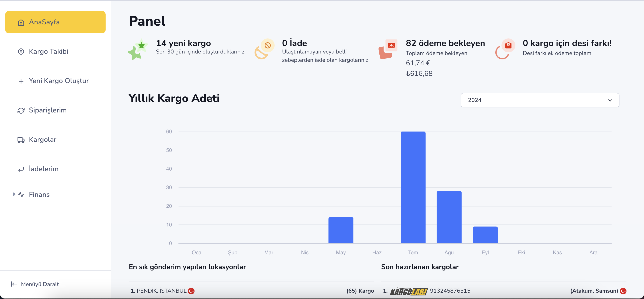The image size is (644, 299).
Task: Click the return arrow icon beside İadelerim
Action: (x=21, y=169)
